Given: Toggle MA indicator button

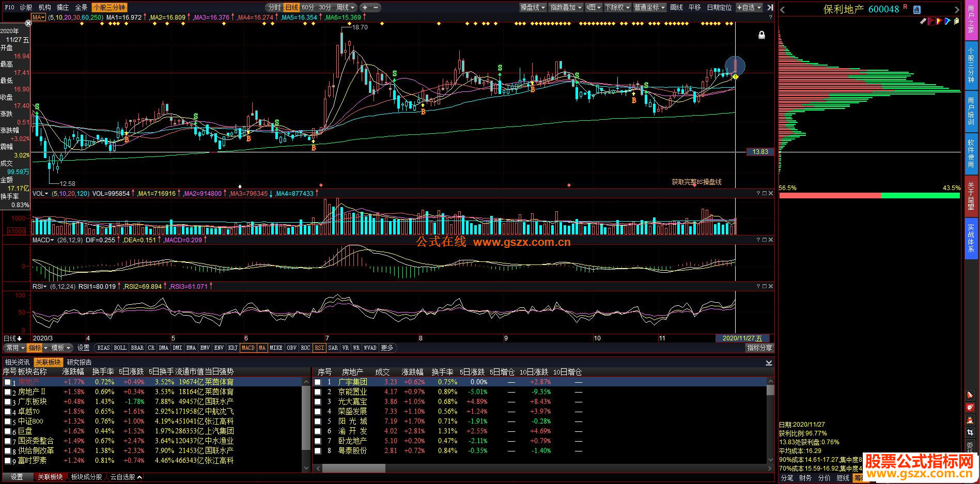Looking at the screenshot, I should coord(262,348).
